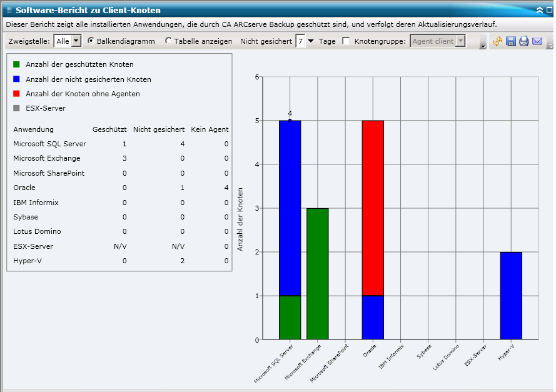
Task: Open the report in a new window icon
Action: tap(548, 9)
